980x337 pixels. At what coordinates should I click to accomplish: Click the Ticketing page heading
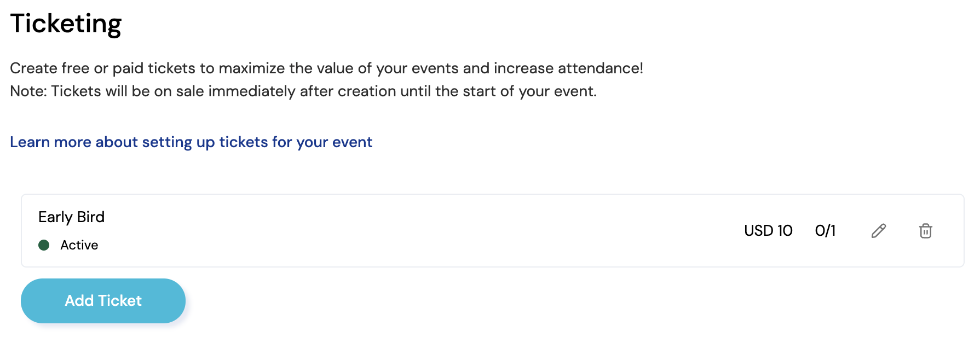(66, 24)
